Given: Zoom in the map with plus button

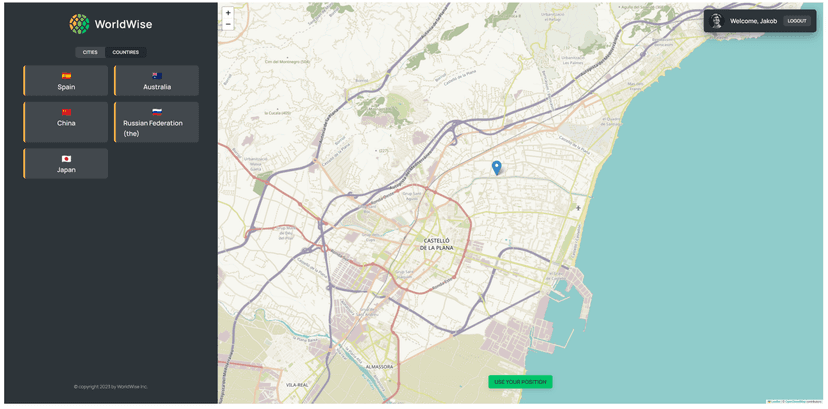Looking at the screenshot, I should pyautogui.click(x=228, y=13).
